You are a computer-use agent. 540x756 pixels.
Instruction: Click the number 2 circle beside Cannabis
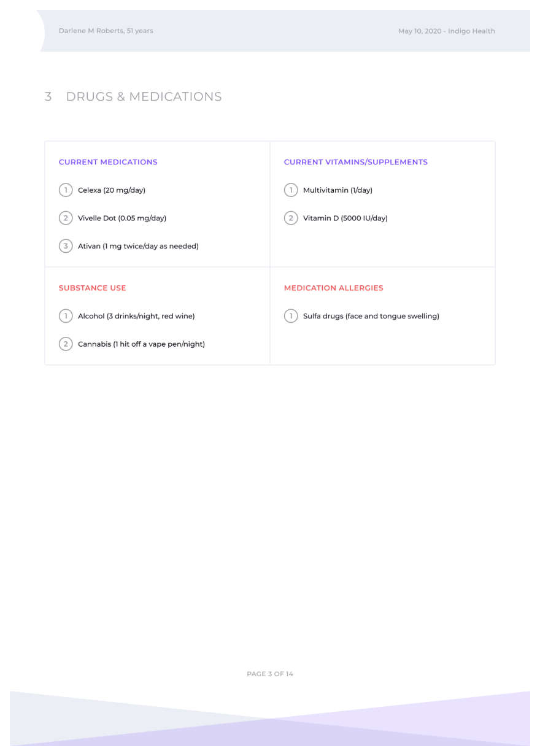[x=66, y=344]
